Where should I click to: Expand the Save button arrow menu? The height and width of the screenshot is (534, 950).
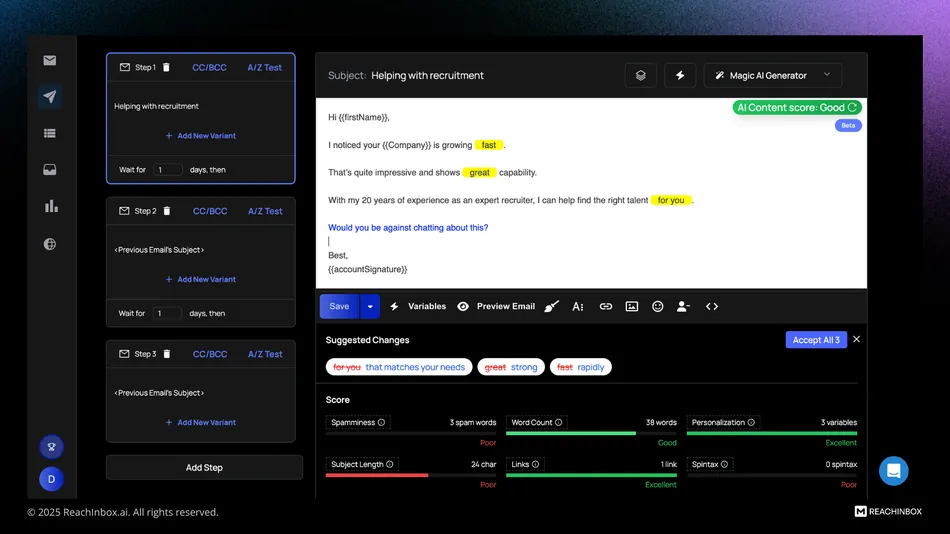click(370, 307)
